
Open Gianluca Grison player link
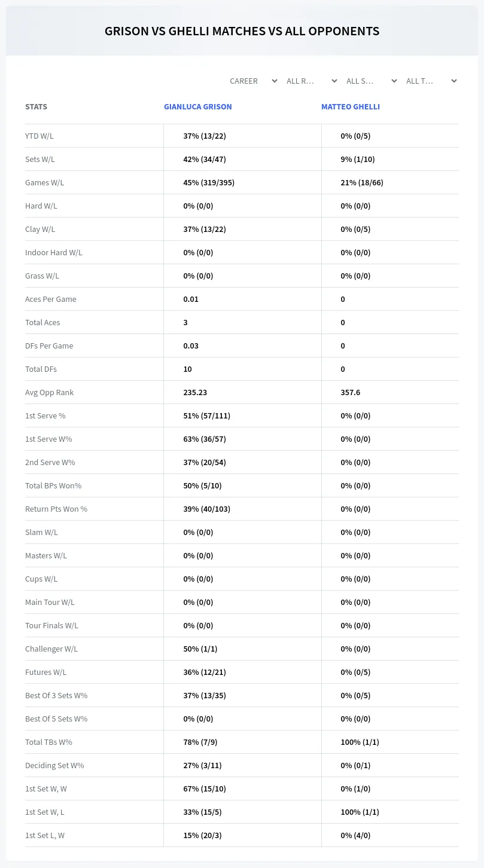(x=198, y=106)
